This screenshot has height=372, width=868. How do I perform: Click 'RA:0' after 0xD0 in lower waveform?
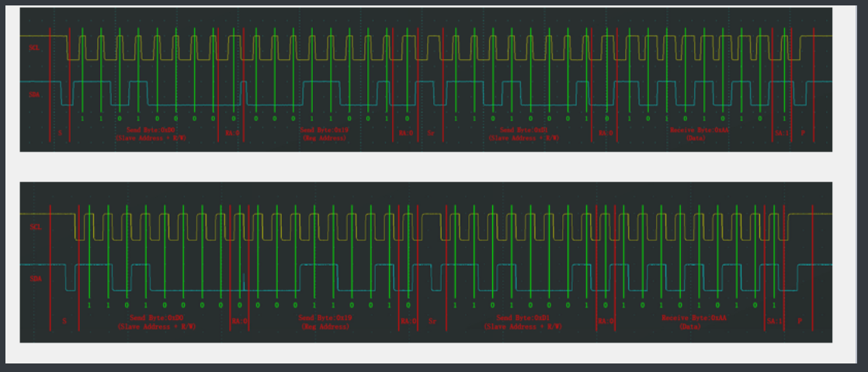(240, 321)
